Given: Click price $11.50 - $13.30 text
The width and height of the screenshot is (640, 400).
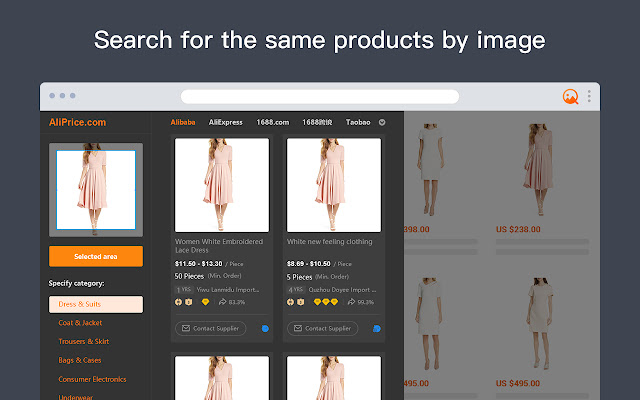Looking at the screenshot, I should (198, 264).
